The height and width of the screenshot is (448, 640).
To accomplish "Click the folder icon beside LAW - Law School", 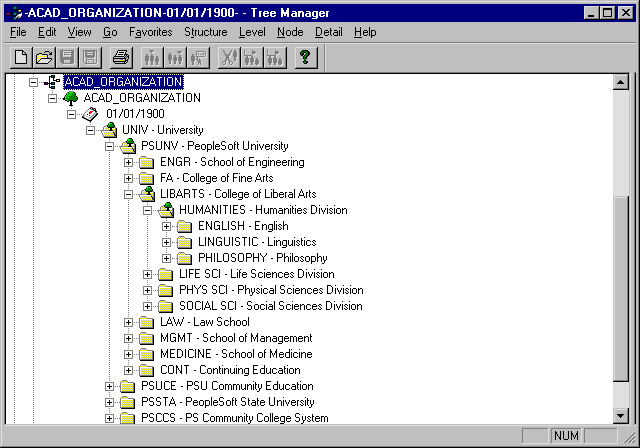I will click(x=147, y=322).
